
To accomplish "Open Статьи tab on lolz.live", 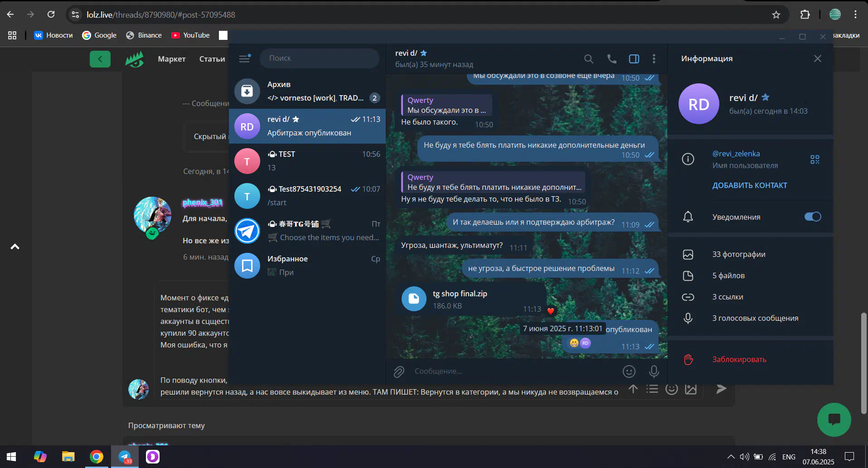I will pos(212,59).
